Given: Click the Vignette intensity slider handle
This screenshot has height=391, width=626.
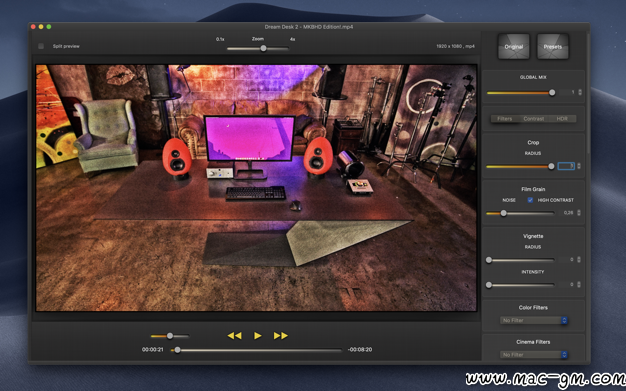Looking at the screenshot, I should [489, 285].
